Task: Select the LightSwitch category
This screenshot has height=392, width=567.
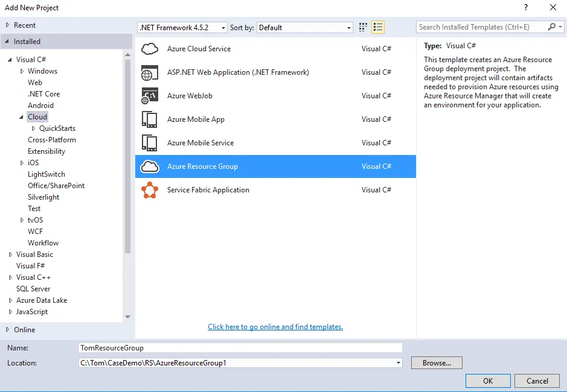Action: [46, 174]
